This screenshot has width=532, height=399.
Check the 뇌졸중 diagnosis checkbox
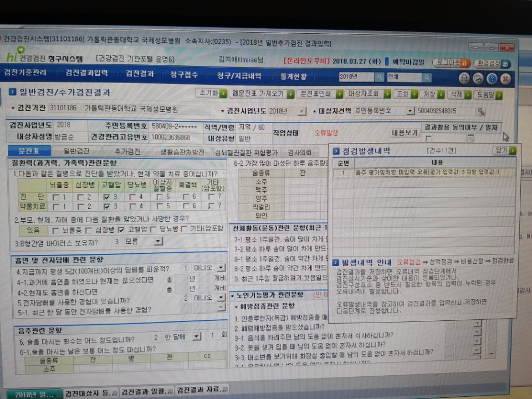pyautogui.click(x=57, y=197)
